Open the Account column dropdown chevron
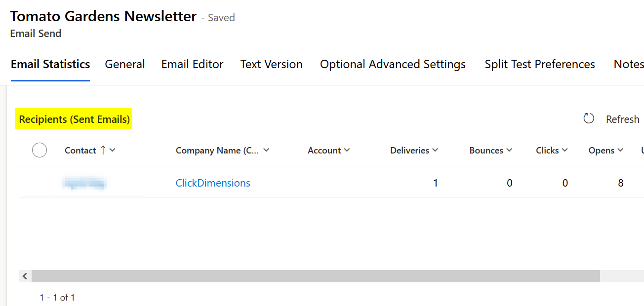 click(347, 150)
